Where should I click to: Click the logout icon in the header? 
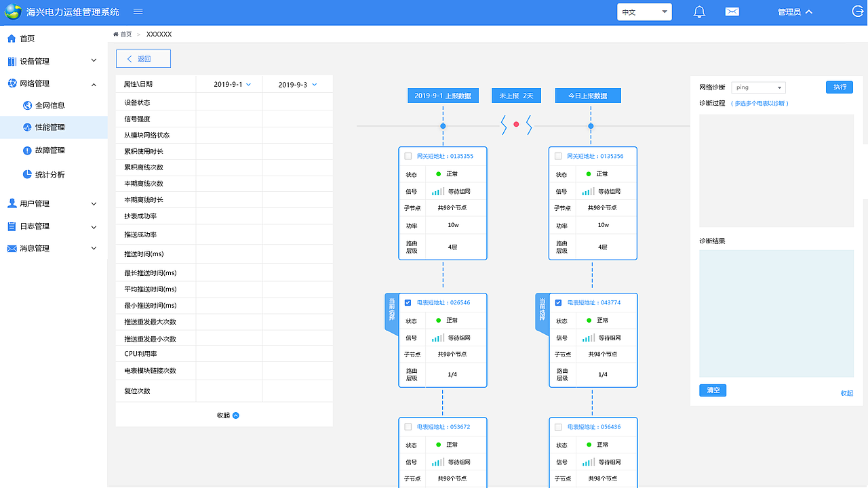(x=857, y=12)
